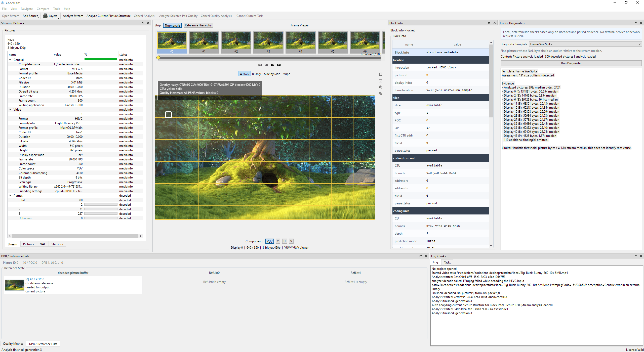The image size is (644, 352).
Task: Select thumbnail #3 in the strip
Action: (x=268, y=42)
